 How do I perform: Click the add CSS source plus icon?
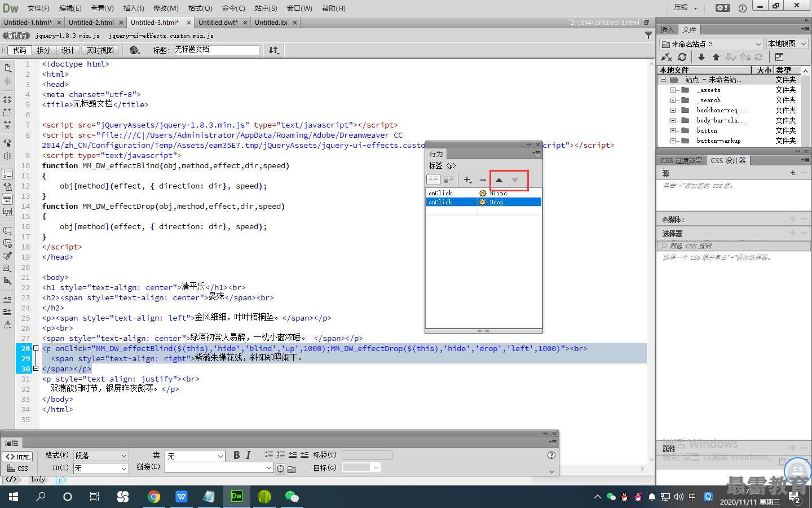[x=793, y=173]
